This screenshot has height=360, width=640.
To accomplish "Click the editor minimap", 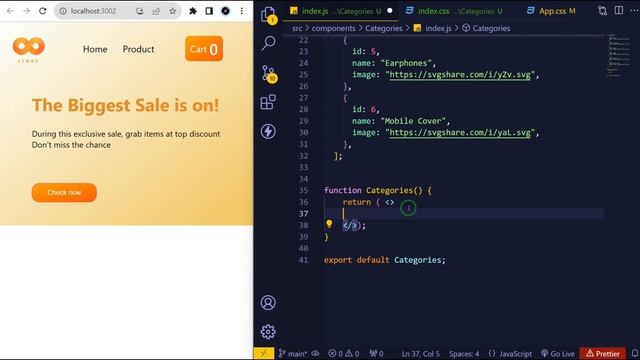I will point(619,55).
